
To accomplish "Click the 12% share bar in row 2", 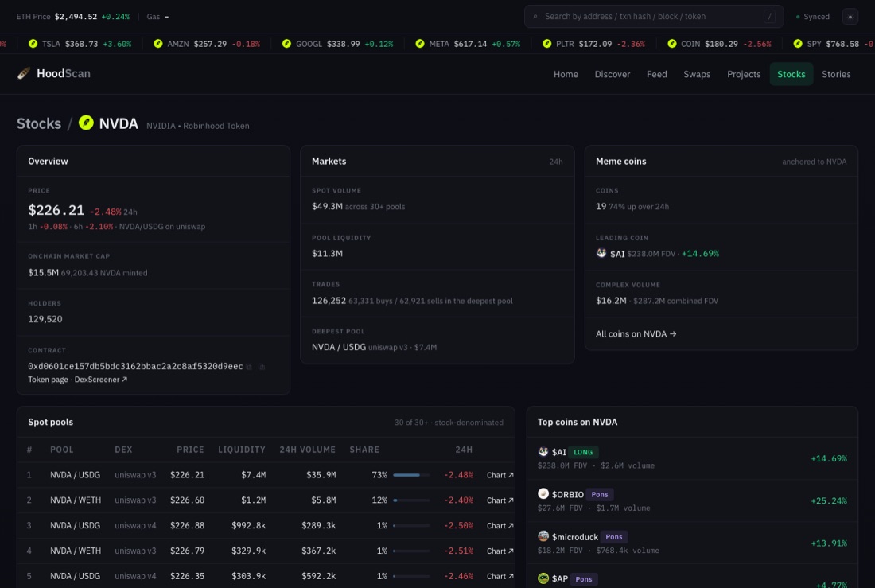I will (411, 500).
